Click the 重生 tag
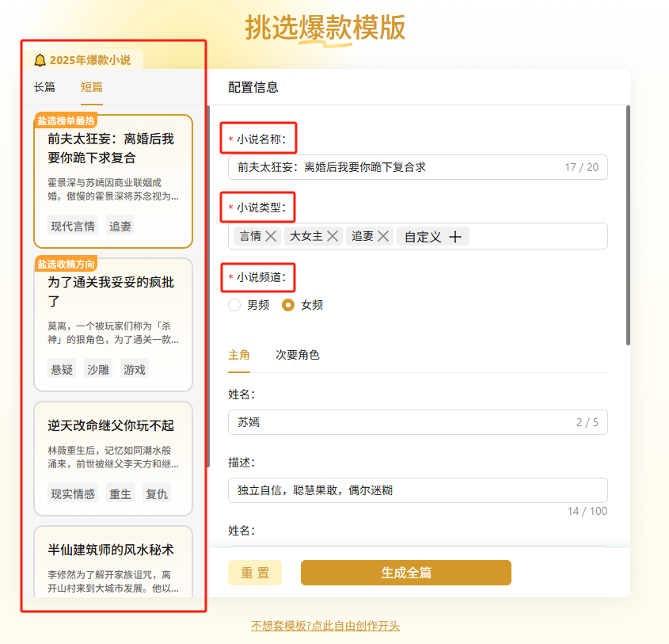669x644 pixels. [120, 493]
